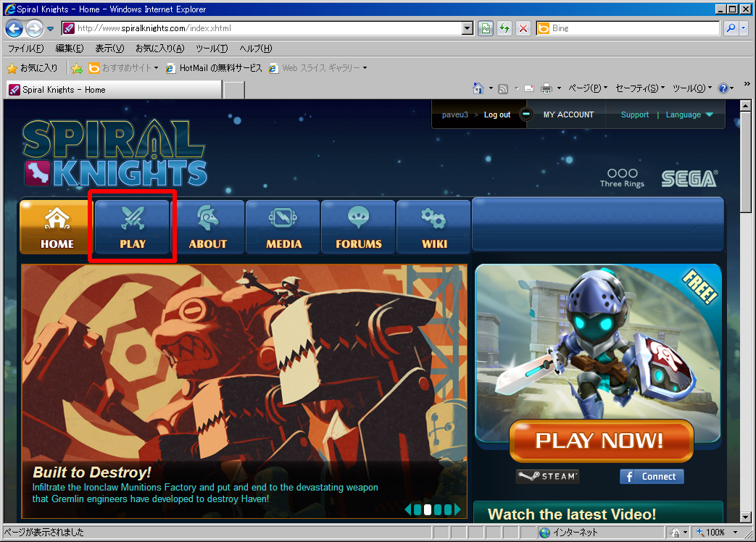Expand the address bar history dropdown
The image size is (756, 542).
pyautogui.click(x=468, y=28)
